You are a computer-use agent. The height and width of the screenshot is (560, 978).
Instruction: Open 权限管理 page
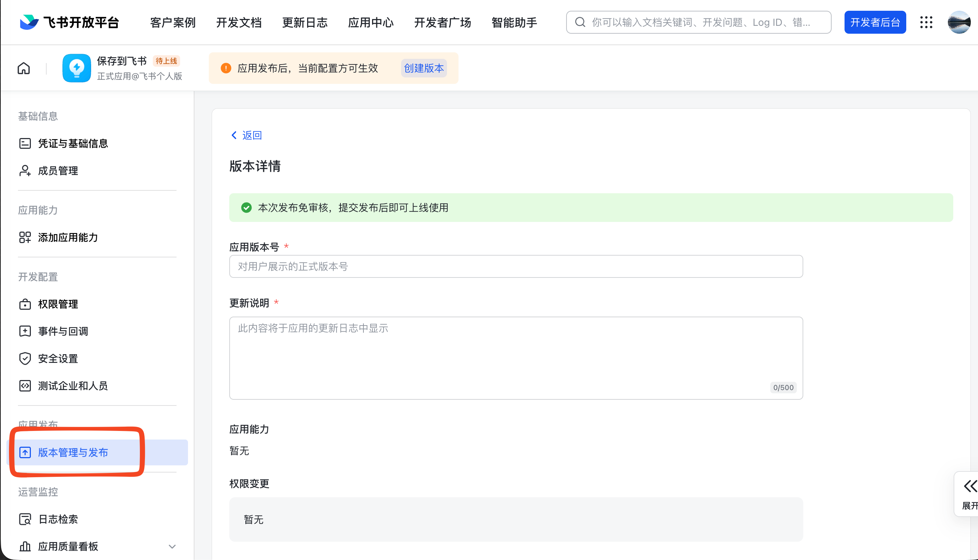[57, 304]
